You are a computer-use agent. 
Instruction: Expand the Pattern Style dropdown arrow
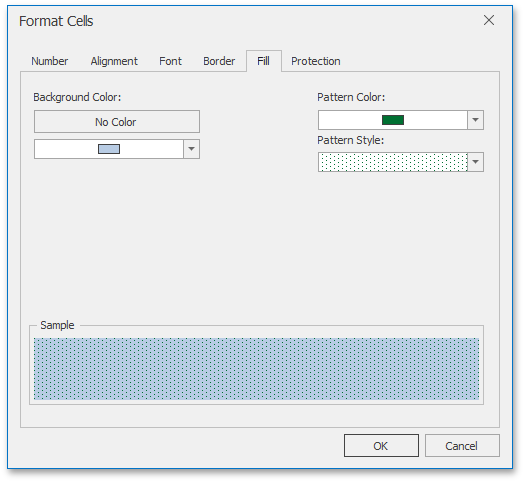pyautogui.click(x=475, y=162)
